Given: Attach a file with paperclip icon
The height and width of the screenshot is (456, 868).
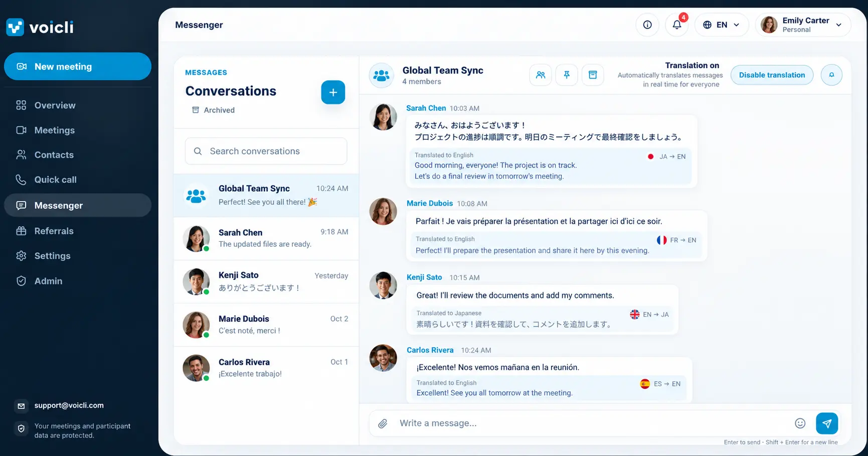Looking at the screenshot, I should pos(383,423).
